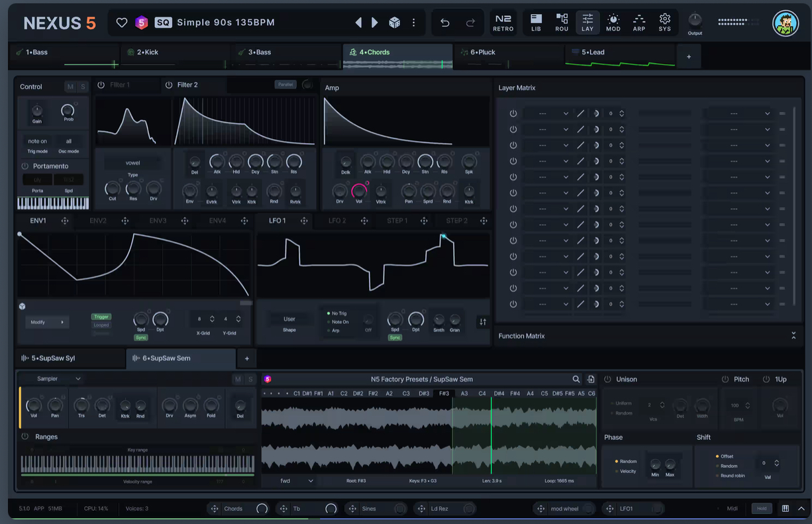Toggle Filter 2 power button

pyautogui.click(x=169, y=85)
